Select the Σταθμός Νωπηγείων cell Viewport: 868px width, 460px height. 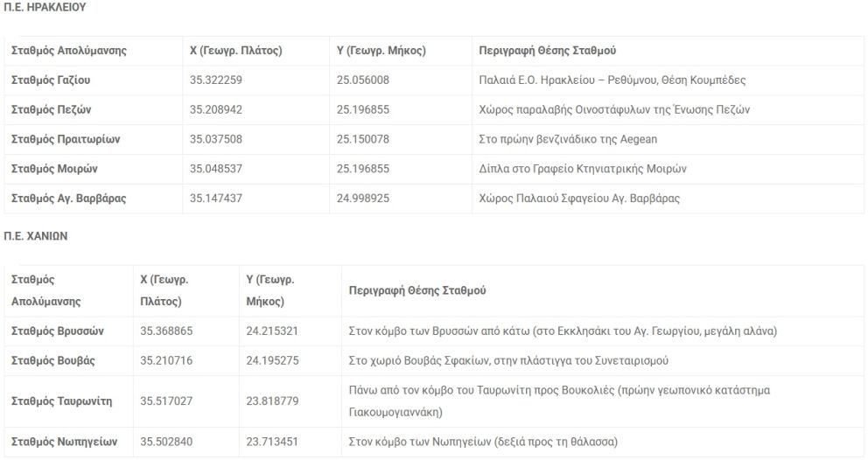(64, 442)
